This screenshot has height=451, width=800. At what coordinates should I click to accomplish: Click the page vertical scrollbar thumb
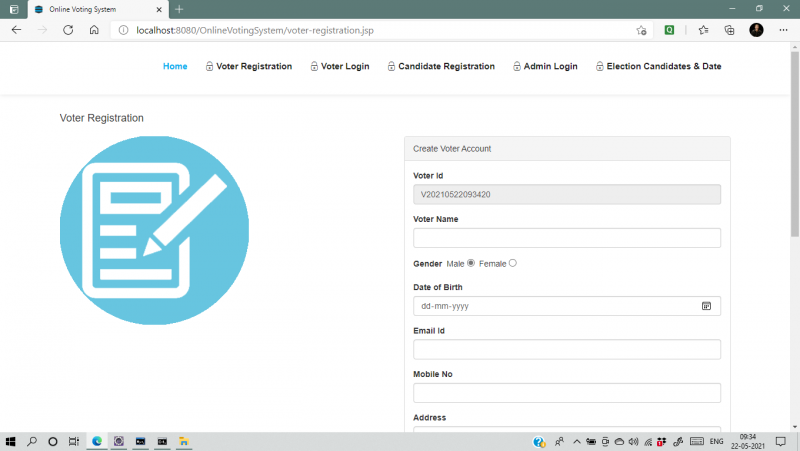(x=795, y=143)
